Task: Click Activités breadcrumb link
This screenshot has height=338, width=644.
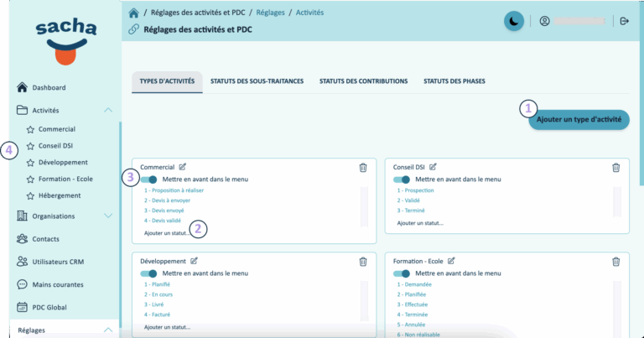Action: tap(309, 13)
